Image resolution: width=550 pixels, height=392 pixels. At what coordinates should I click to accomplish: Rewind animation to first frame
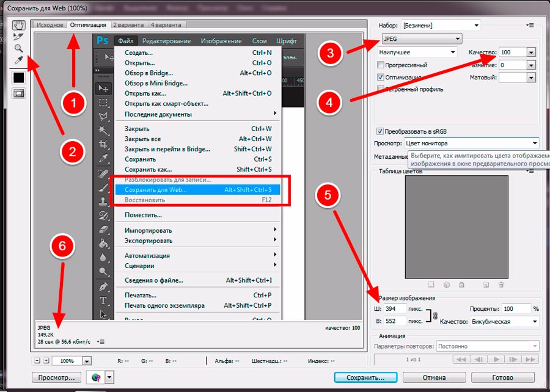point(461,360)
